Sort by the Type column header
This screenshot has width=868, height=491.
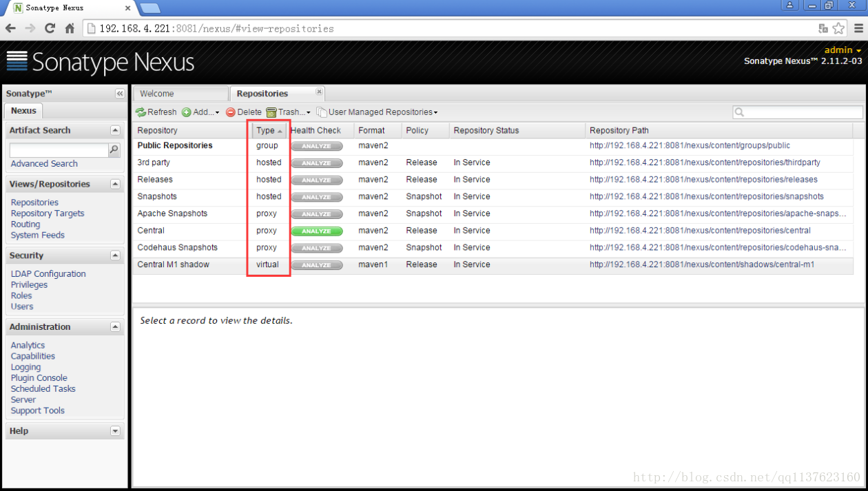click(269, 130)
